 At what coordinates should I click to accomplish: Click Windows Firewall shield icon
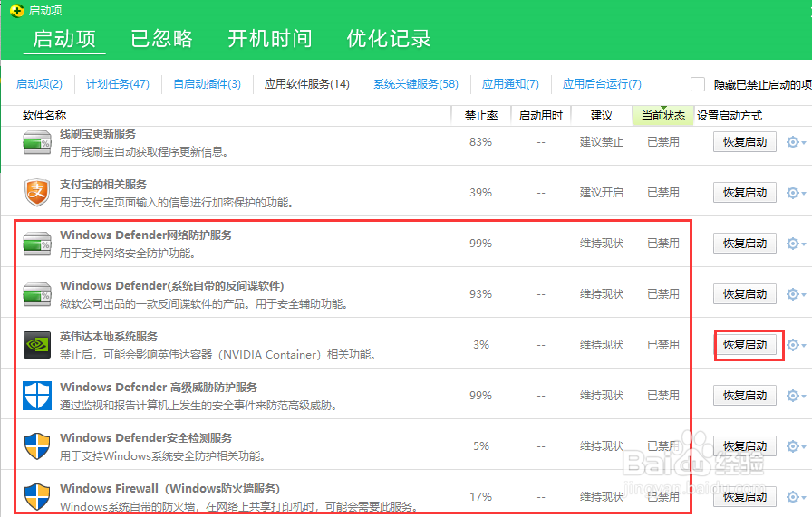[x=37, y=497]
